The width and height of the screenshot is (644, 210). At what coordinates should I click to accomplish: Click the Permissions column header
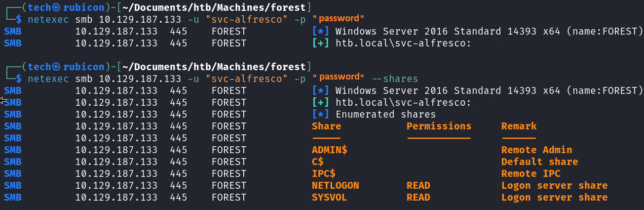(x=439, y=126)
